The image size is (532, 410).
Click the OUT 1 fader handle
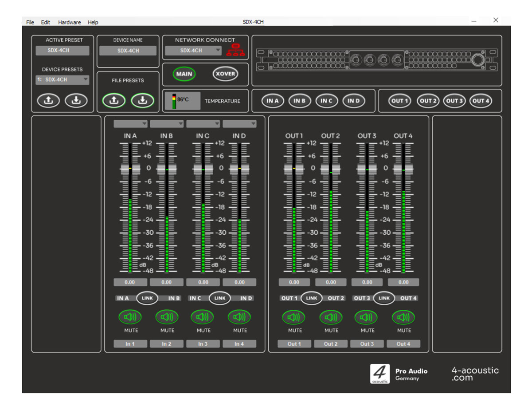click(294, 169)
